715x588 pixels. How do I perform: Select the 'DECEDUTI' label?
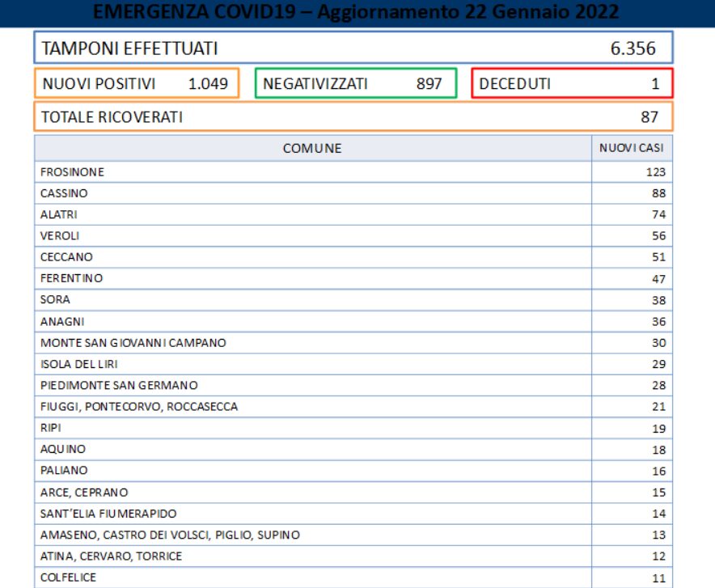[x=515, y=84]
